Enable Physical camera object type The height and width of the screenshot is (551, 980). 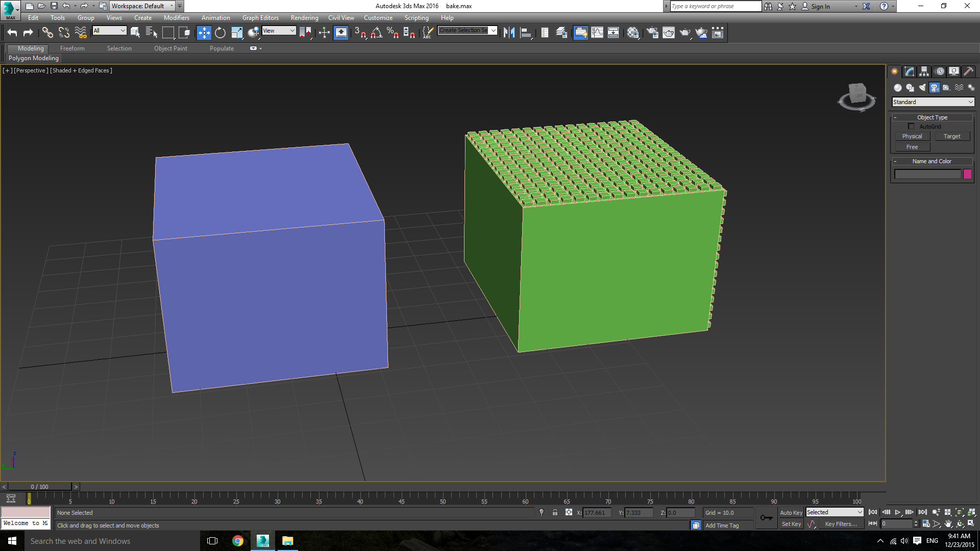(x=912, y=136)
